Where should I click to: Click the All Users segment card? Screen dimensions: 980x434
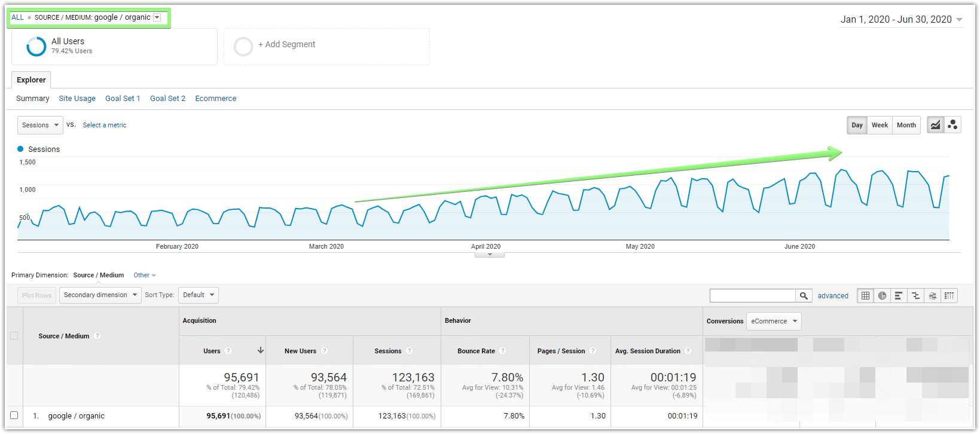tap(114, 46)
